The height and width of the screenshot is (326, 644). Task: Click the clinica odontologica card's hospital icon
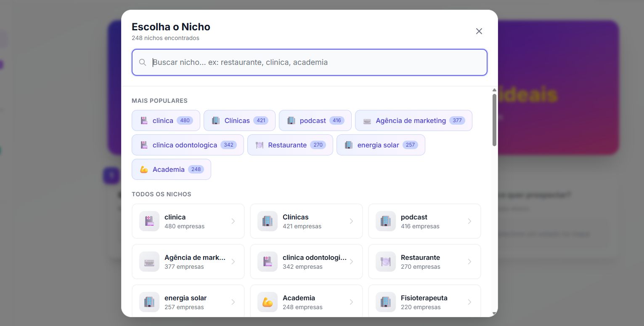tap(267, 262)
